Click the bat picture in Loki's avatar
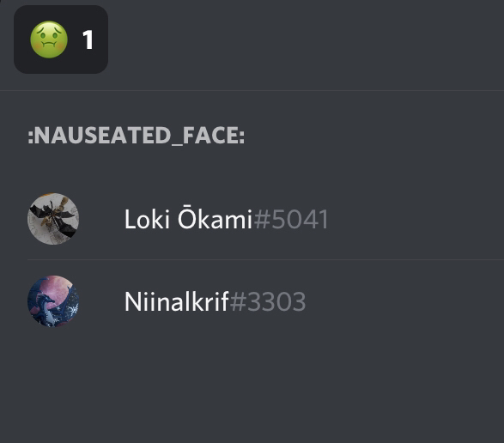Image resolution: width=504 pixels, height=443 pixels. [55, 217]
